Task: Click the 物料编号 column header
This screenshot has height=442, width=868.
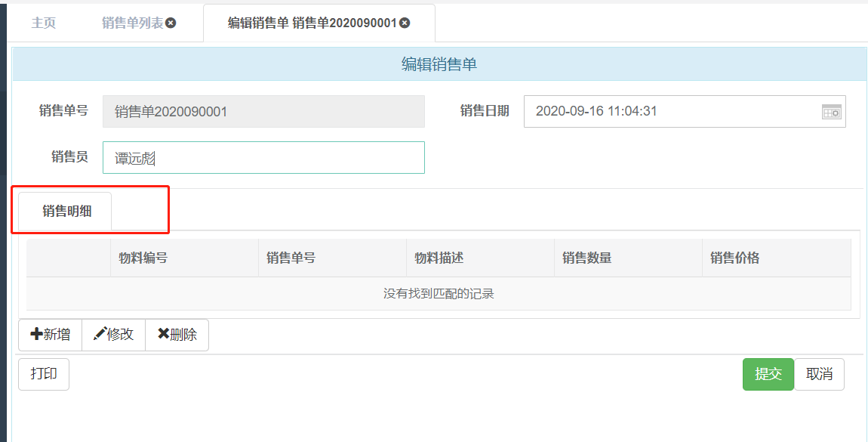Action: pyautogui.click(x=184, y=258)
